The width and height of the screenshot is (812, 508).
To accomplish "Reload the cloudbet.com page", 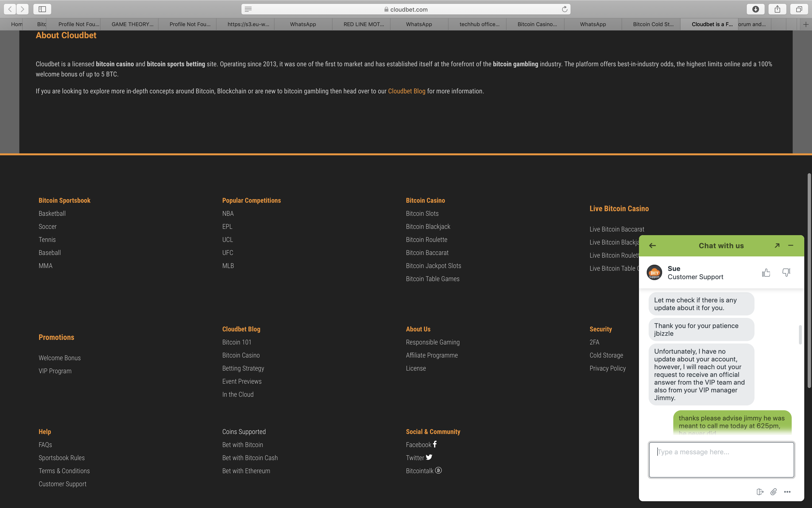I will point(565,9).
